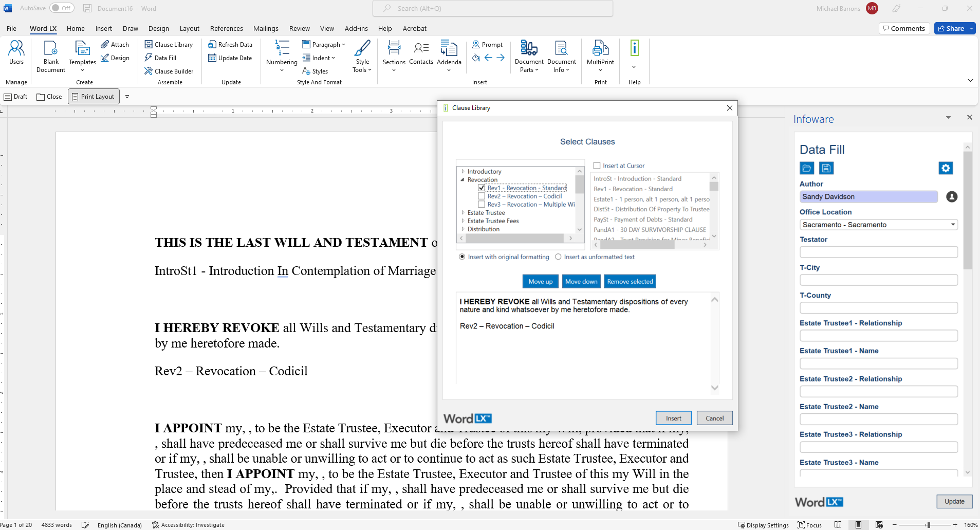Launch the Clause Builder tool

point(169,71)
